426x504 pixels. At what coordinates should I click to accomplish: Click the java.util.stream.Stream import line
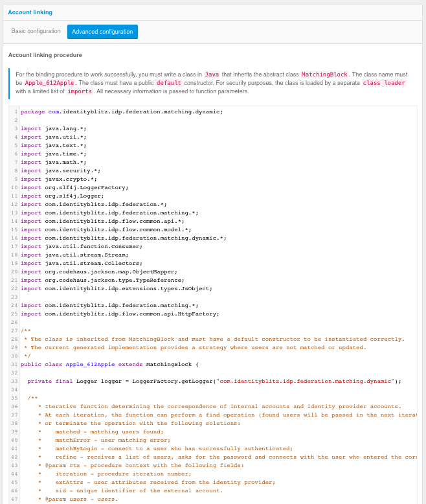tap(74, 255)
